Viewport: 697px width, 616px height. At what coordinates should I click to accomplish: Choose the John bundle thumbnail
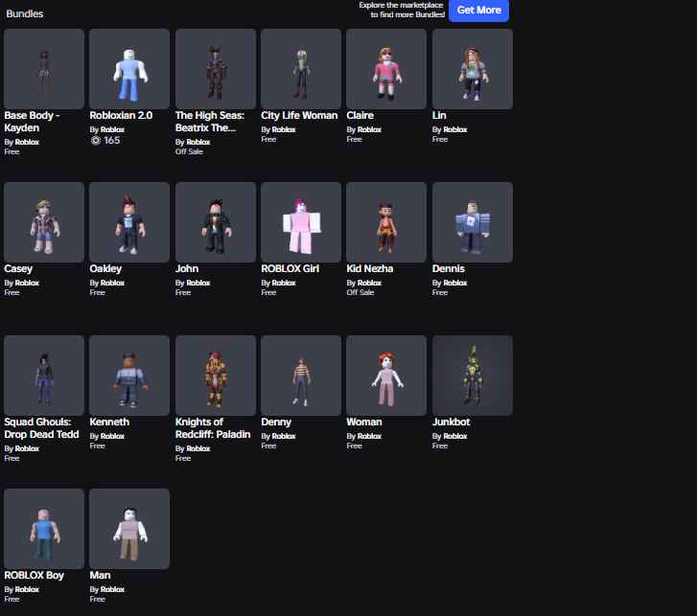coord(216,222)
